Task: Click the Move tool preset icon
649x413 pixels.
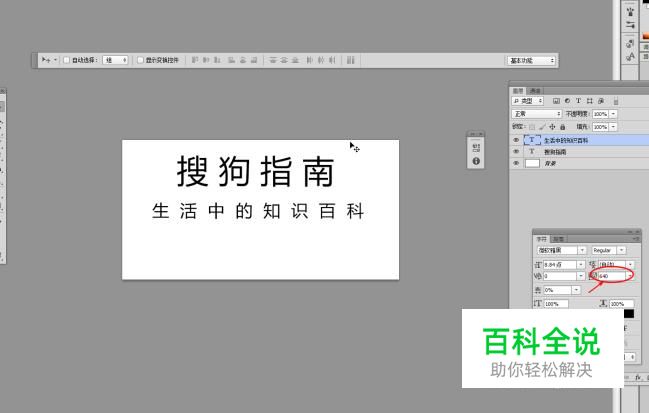Action: (x=48, y=60)
